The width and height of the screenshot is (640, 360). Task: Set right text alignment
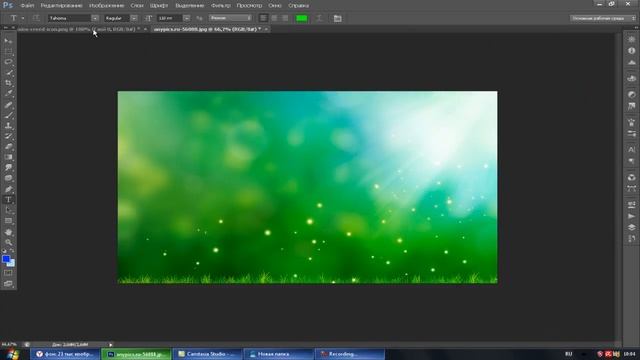[x=285, y=18]
